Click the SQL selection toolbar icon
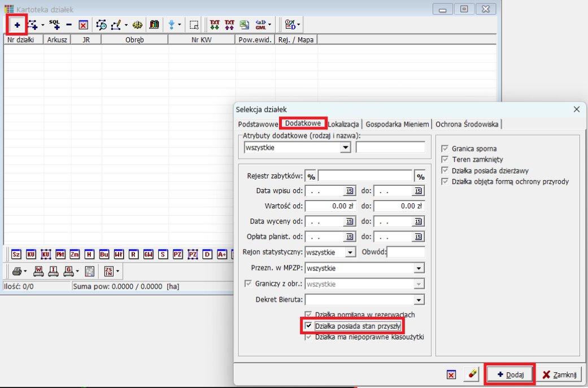Viewport: 588px width, 388px height. pyautogui.click(x=54, y=25)
